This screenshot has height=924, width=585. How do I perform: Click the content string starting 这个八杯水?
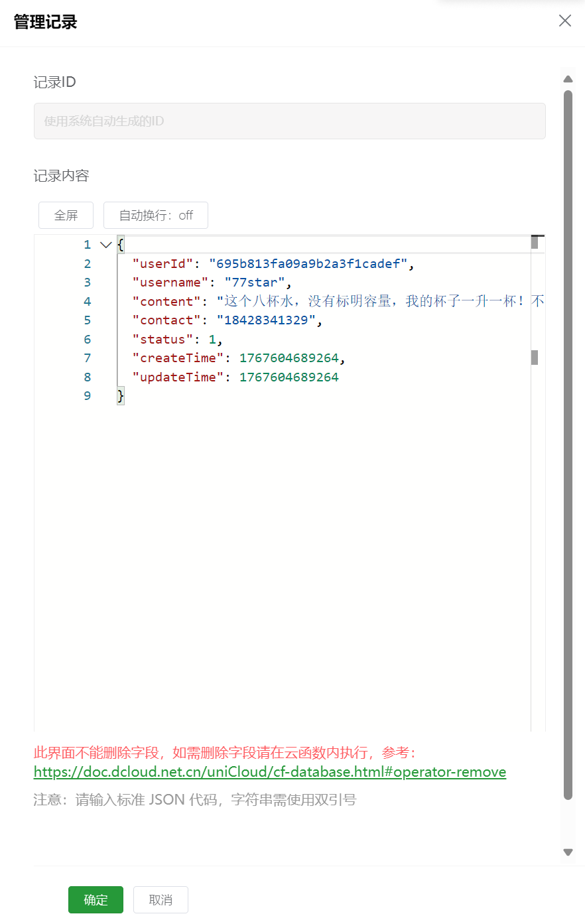tap(381, 301)
